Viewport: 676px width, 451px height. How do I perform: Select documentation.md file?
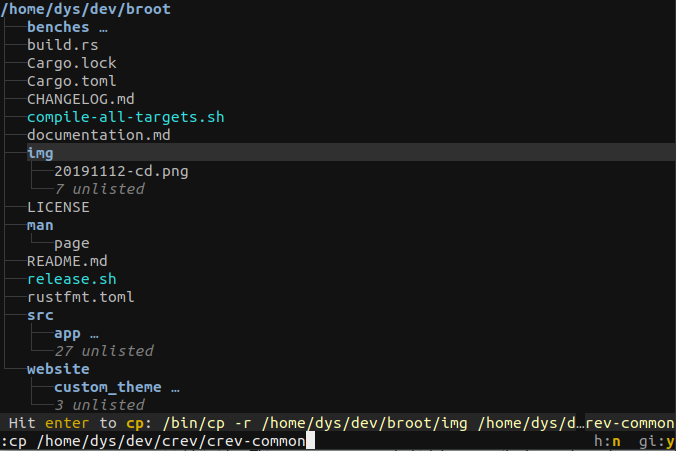99,135
